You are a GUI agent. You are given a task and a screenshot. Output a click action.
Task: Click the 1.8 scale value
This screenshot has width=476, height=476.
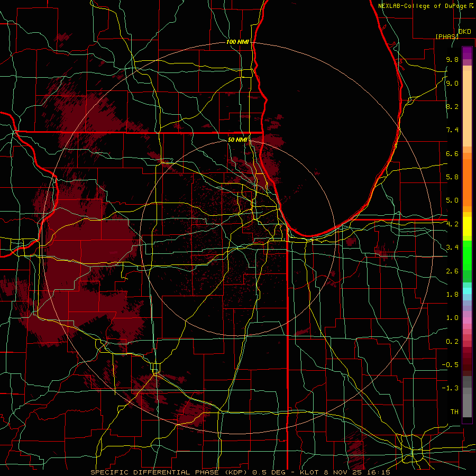(452, 295)
